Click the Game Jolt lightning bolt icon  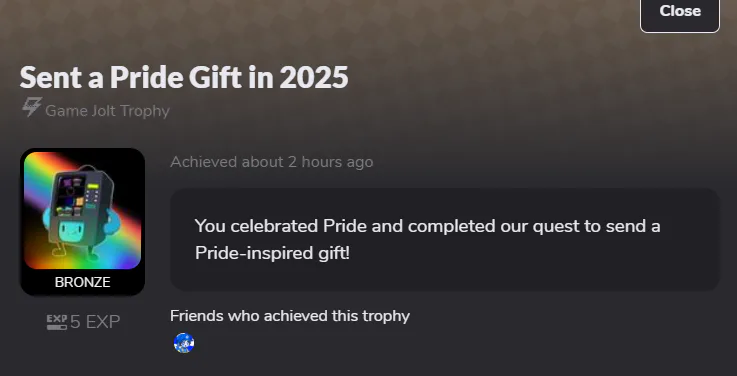pyautogui.click(x=31, y=108)
